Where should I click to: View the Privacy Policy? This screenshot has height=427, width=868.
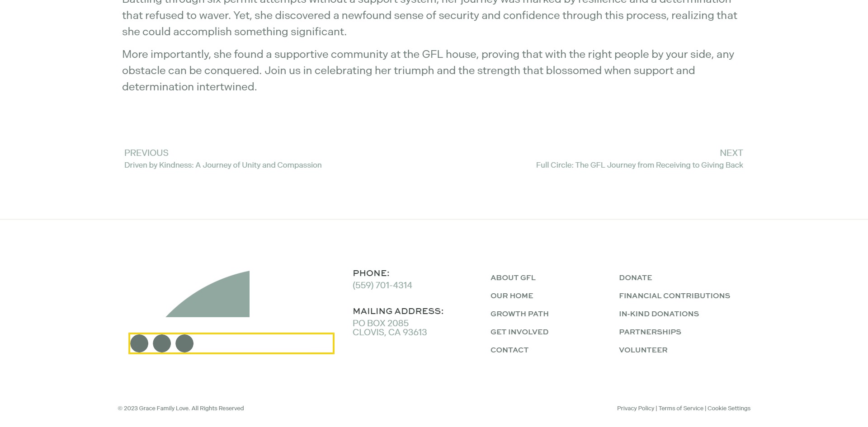pyautogui.click(x=636, y=408)
